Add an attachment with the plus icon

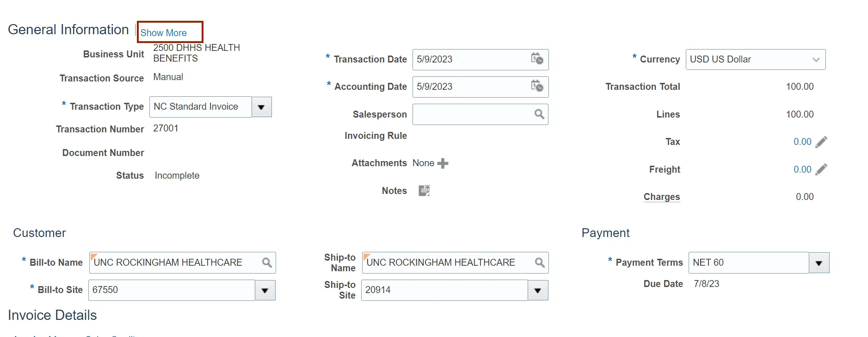pos(443,163)
